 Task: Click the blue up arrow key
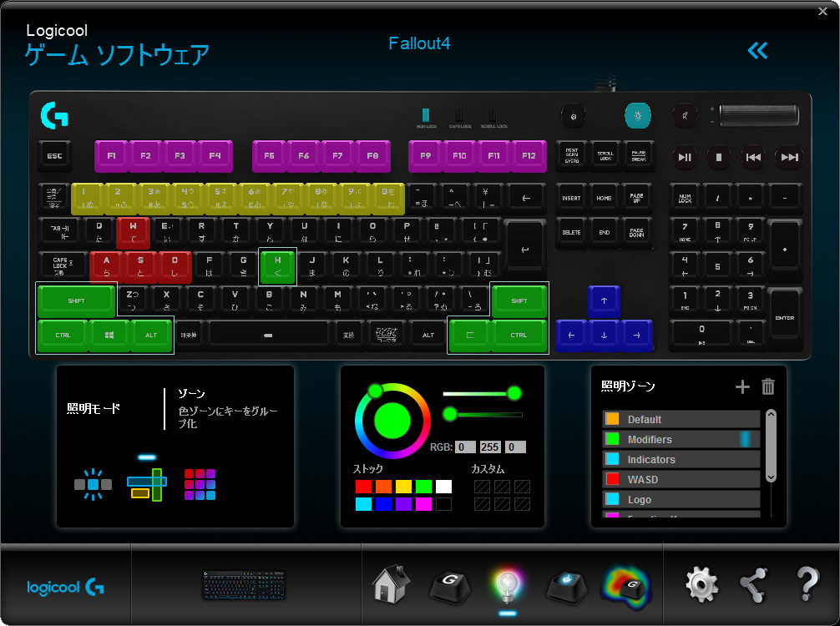[x=604, y=300]
